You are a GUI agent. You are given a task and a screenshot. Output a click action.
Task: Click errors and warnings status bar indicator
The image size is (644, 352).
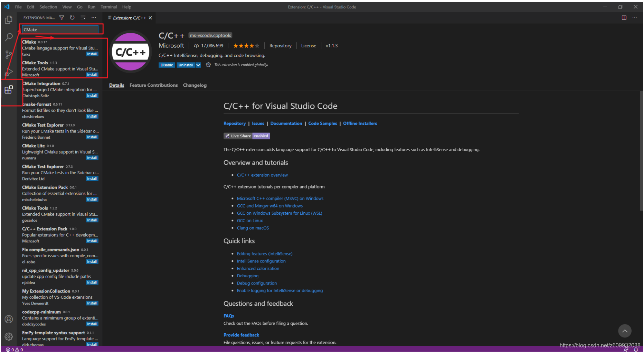coord(15,349)
